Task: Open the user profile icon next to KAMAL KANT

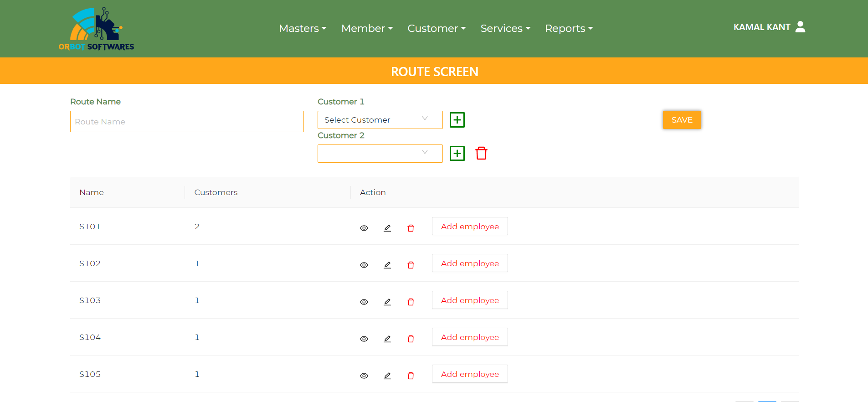Action: point(800,27)
